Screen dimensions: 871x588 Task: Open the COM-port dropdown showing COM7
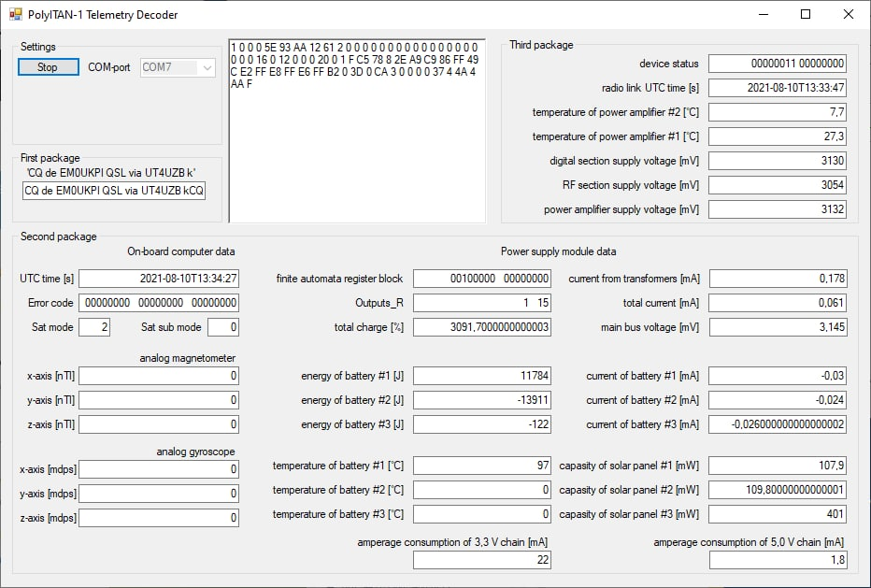(x=178, y=67)
